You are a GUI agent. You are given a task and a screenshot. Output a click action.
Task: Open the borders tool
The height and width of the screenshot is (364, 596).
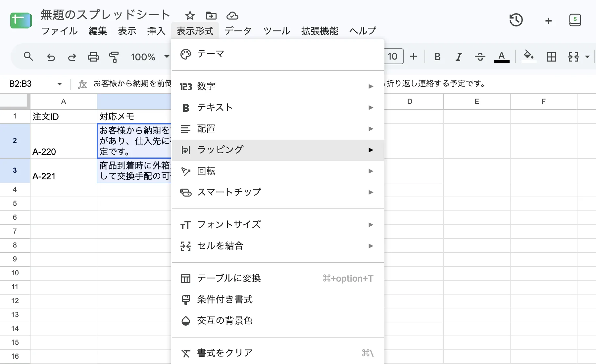point(551,57)
